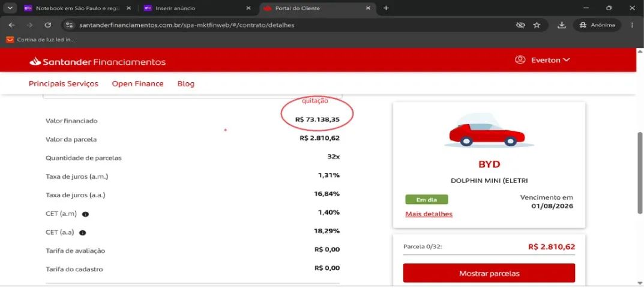Click the scrollbar down arrow

640,283
